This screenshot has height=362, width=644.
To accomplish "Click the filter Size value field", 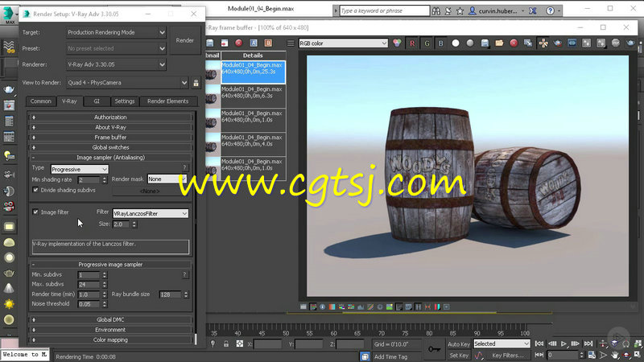I will coord(121,224).
